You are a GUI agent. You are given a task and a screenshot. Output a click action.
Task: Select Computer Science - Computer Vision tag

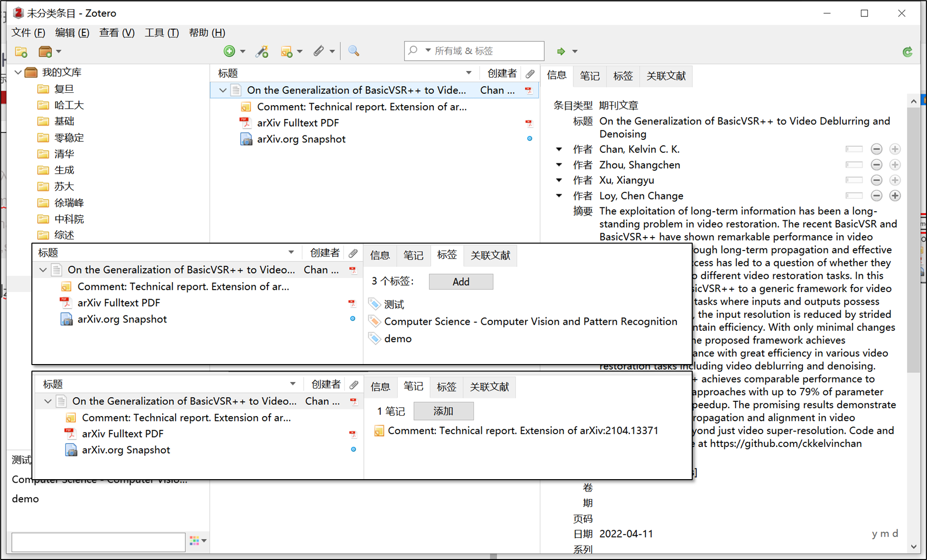click(530, 321)
